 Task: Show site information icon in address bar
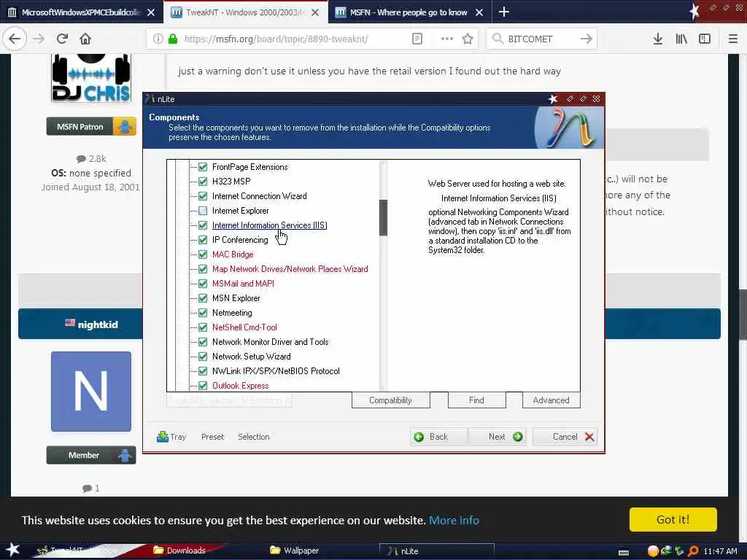[x=158, y=39]
